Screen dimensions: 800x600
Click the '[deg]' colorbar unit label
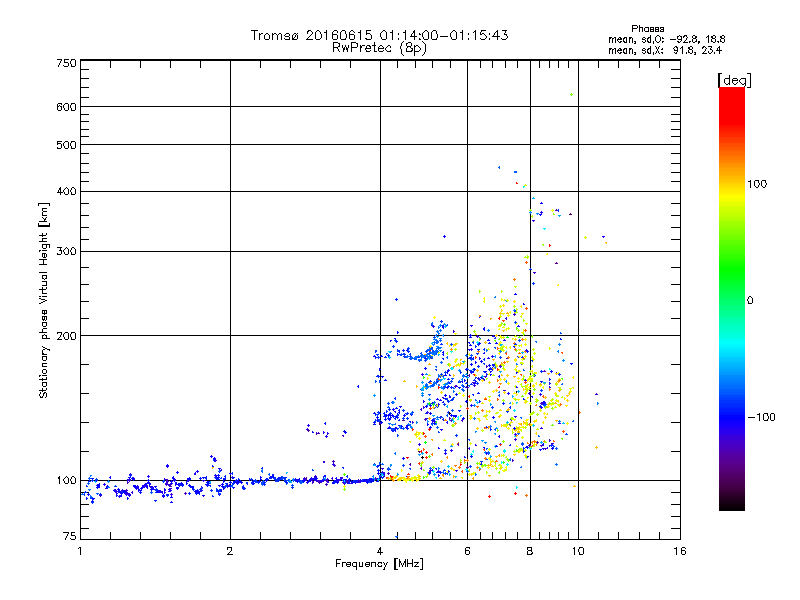[734, 80]
